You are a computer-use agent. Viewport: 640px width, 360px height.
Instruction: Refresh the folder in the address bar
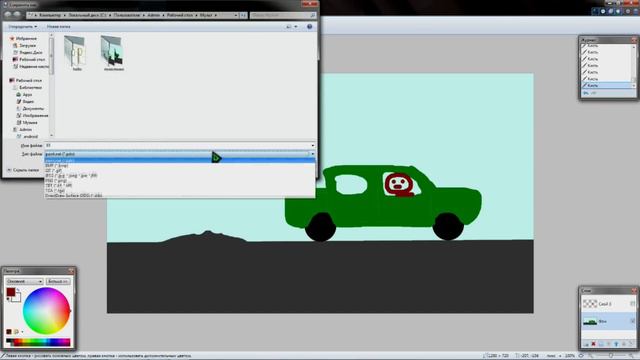[x=243, y=15]
